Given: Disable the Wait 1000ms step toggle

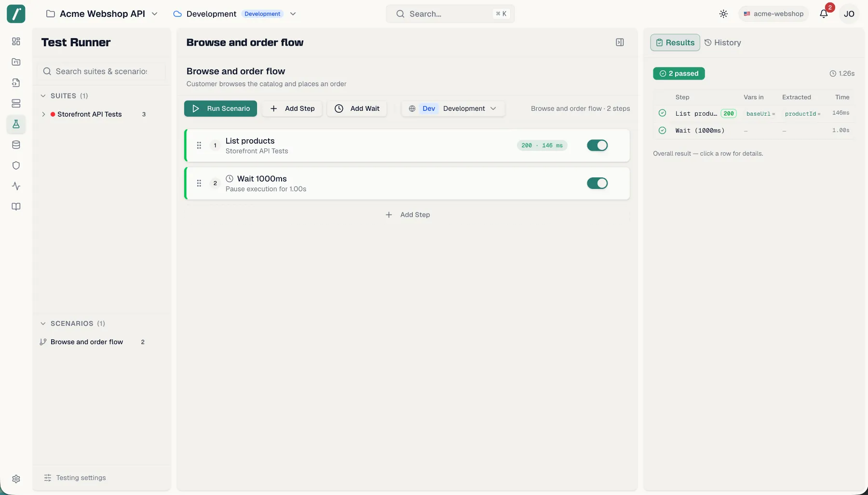Looking at the screenshot, I should 597,183.
